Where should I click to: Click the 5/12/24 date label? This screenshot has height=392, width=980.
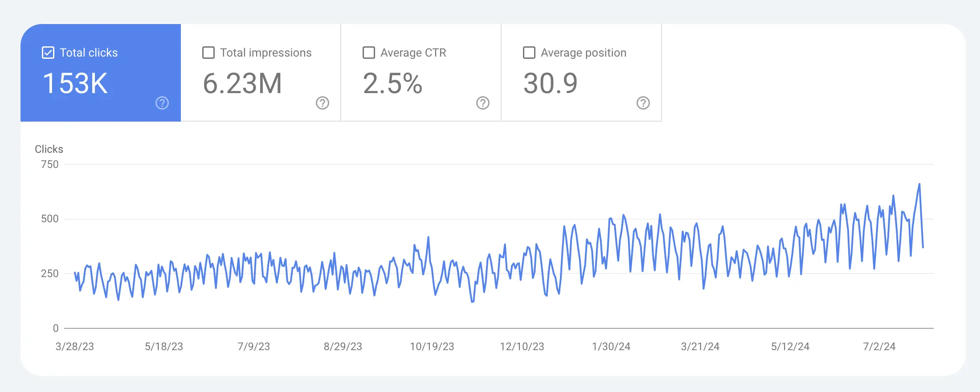coord(790,347)
